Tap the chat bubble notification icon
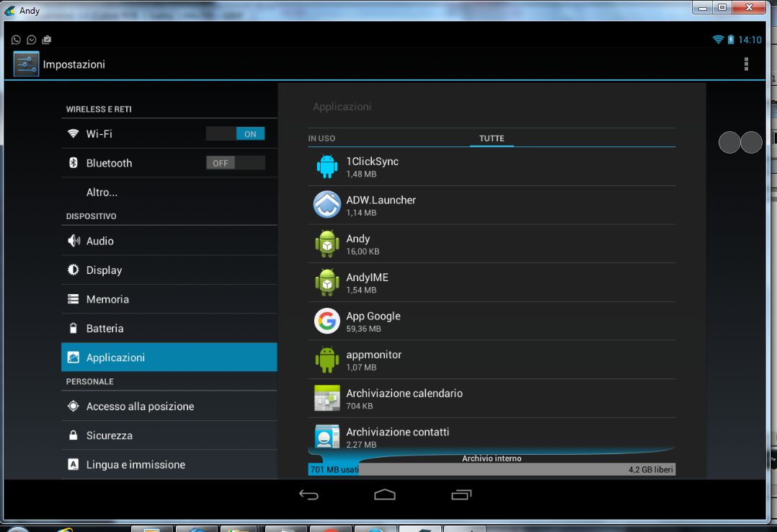Image resolution: width=777 pixels, height=532 pixels. pos(31,40)
